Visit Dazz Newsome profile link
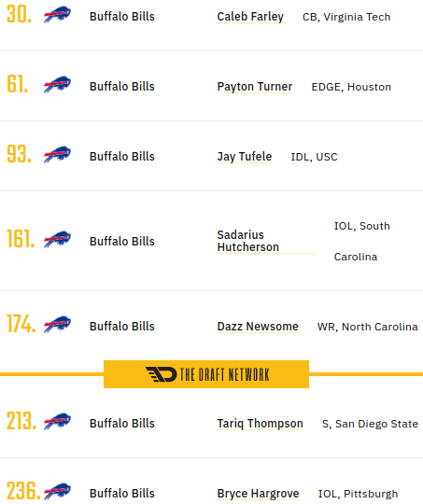423x504 pixels. tap(258, 327)
